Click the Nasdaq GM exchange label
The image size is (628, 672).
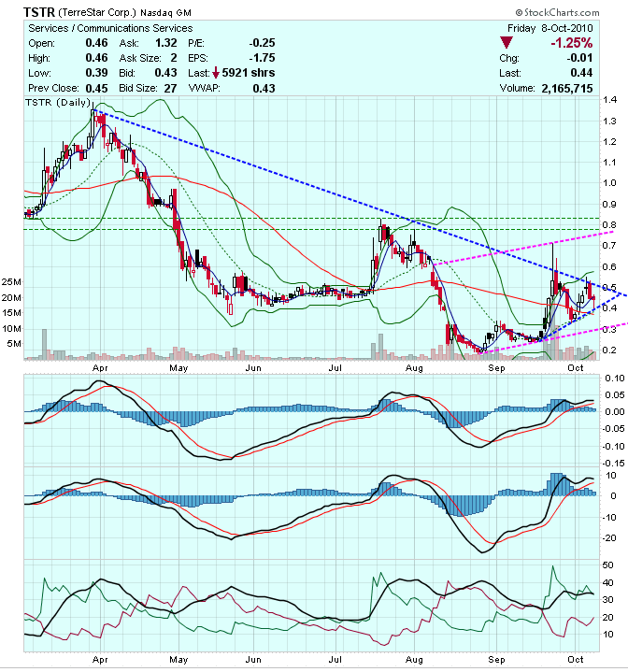[165, 13]
